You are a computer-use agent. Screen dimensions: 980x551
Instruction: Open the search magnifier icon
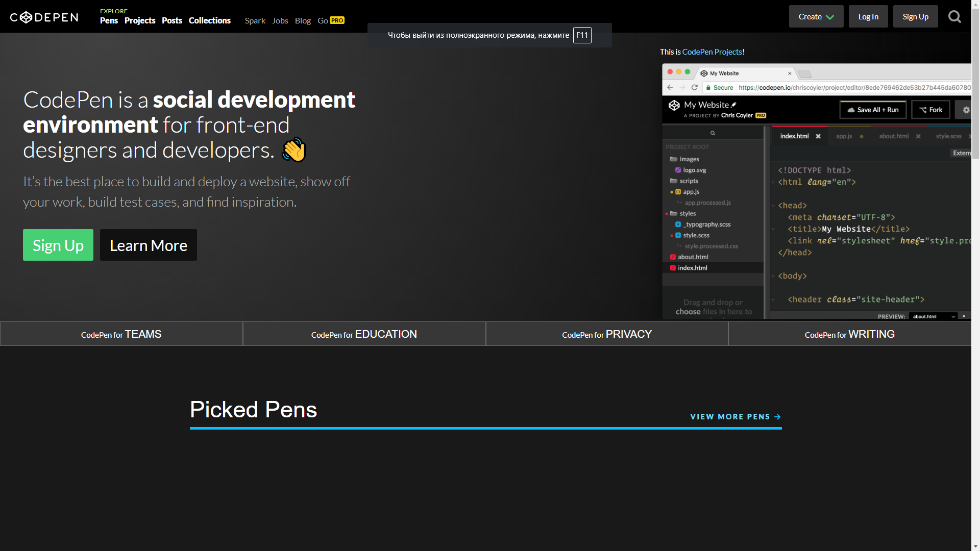click(954, 17)
